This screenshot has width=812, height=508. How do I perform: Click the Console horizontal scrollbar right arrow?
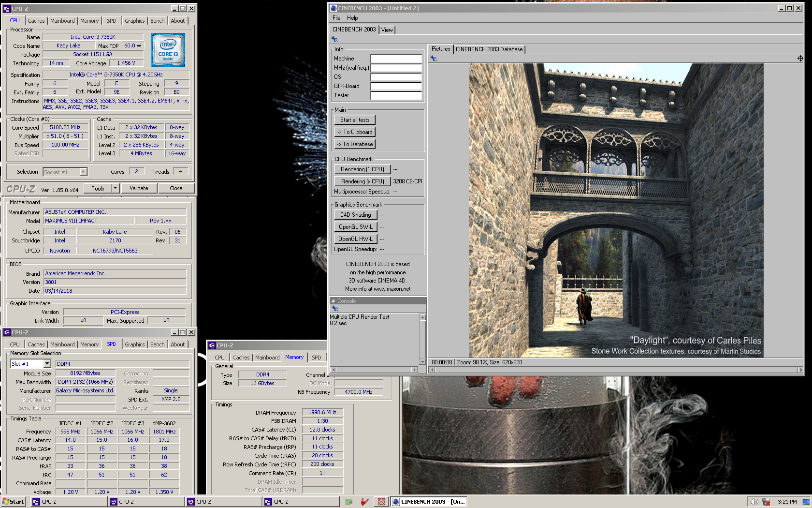pos(414,370)
